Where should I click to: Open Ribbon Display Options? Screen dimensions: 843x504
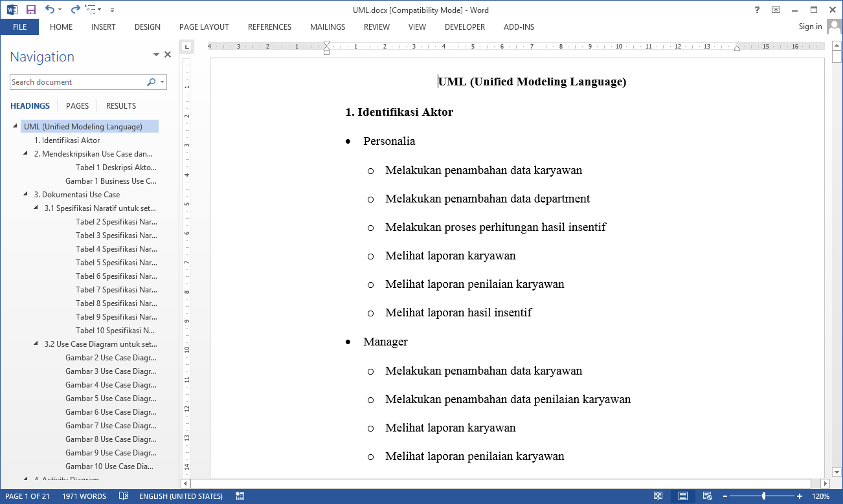(776, 10)
